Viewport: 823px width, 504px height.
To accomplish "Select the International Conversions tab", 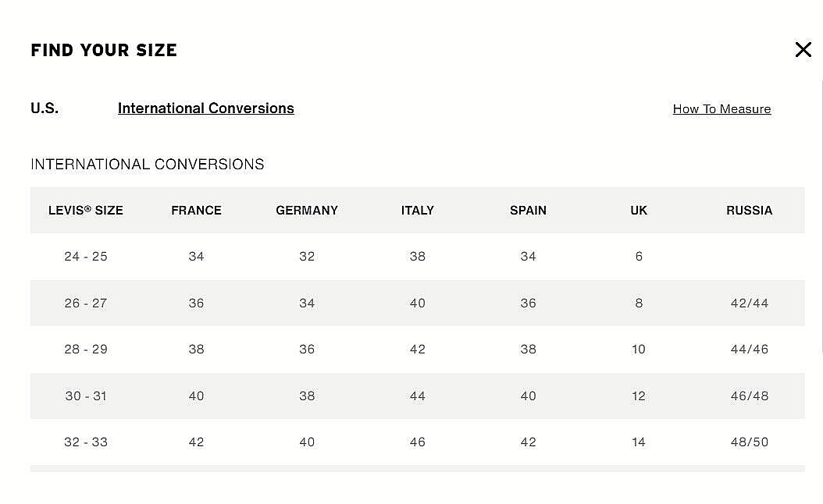I will (x=205, y=108).
